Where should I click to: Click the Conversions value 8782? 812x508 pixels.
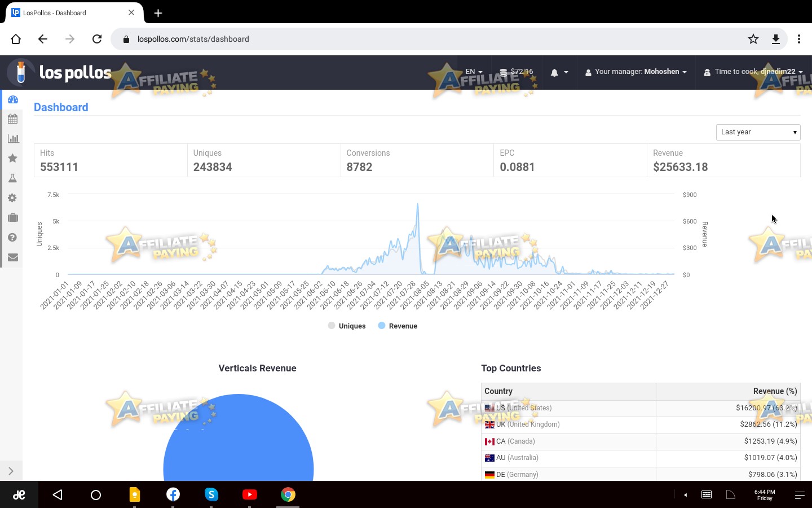[359, 167]
